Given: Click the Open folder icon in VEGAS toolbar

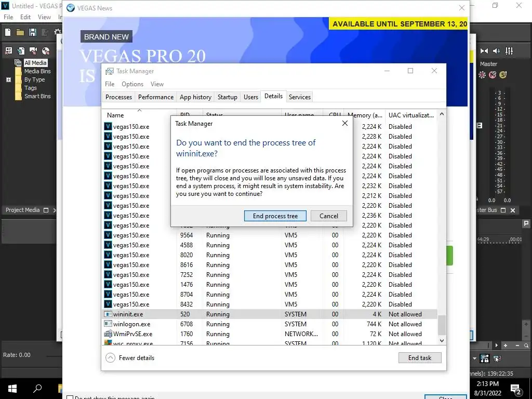Looking at the screenshot, I should click(20, 32).
